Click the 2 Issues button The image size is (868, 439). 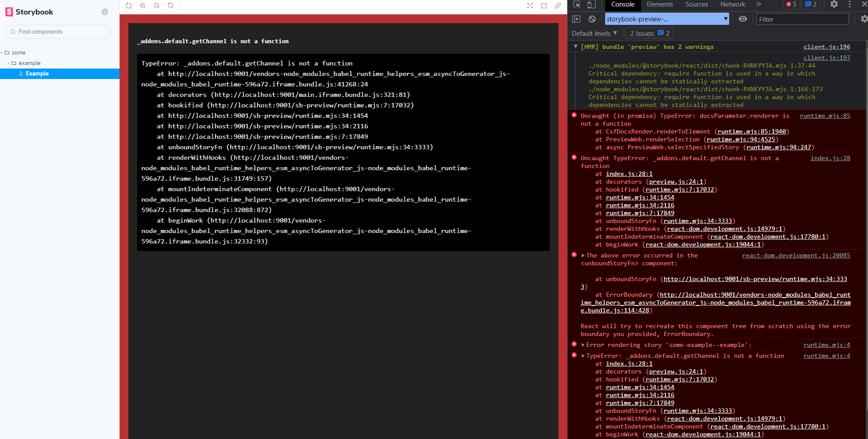[x=649, y=33]
